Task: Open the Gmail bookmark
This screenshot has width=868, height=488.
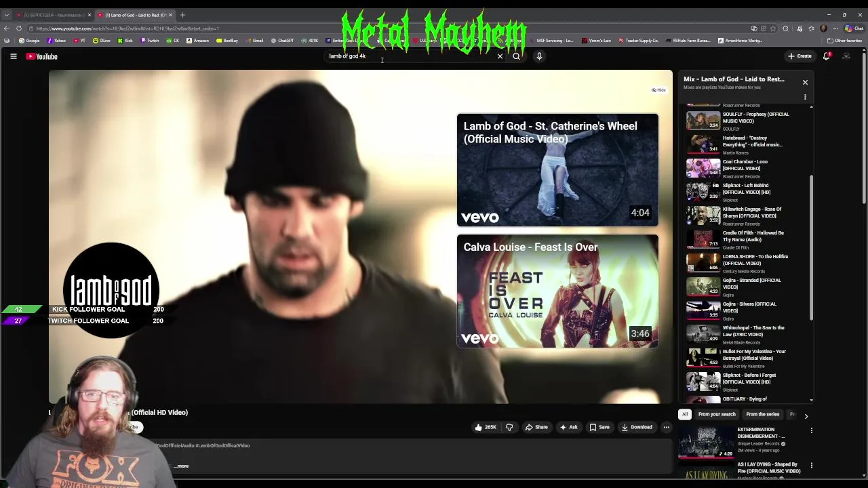Action: [254, 41]
